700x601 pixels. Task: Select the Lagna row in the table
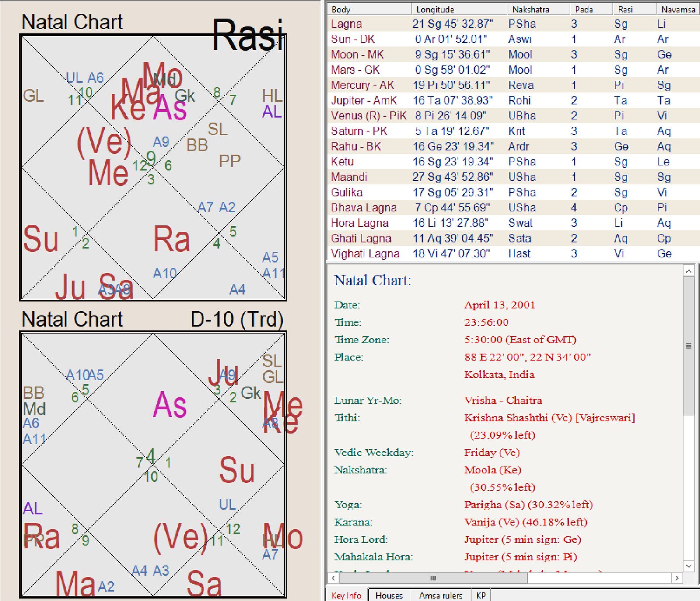click(346, 24)
